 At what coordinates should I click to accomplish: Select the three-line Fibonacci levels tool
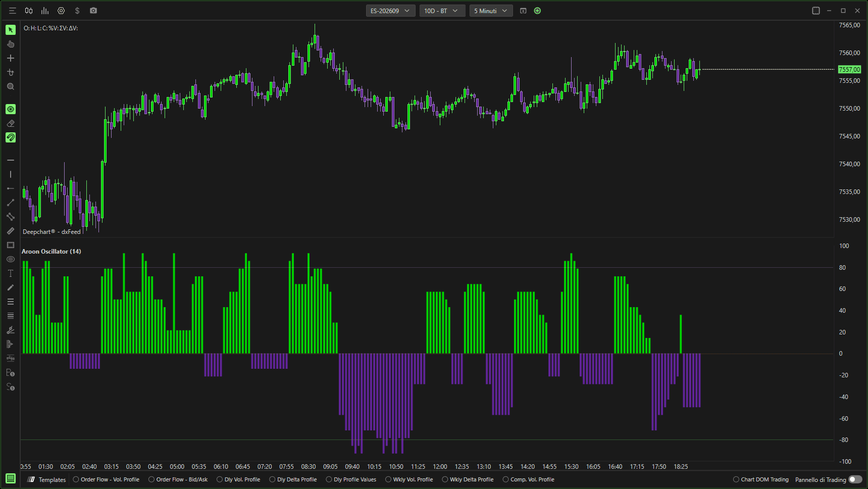[11, 302]
